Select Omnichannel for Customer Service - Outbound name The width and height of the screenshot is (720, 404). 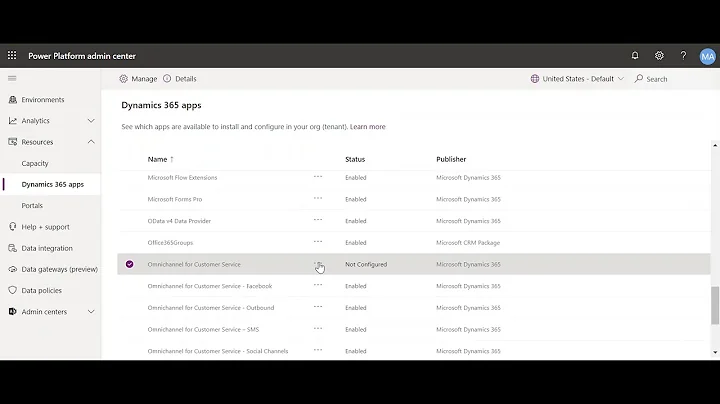(x=211, y=308)
